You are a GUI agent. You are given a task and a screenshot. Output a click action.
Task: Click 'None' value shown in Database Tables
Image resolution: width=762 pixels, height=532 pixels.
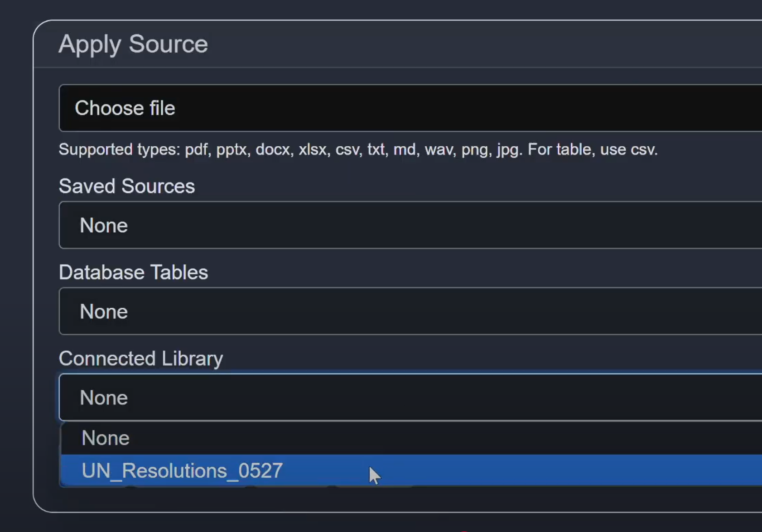pos(104,312)
